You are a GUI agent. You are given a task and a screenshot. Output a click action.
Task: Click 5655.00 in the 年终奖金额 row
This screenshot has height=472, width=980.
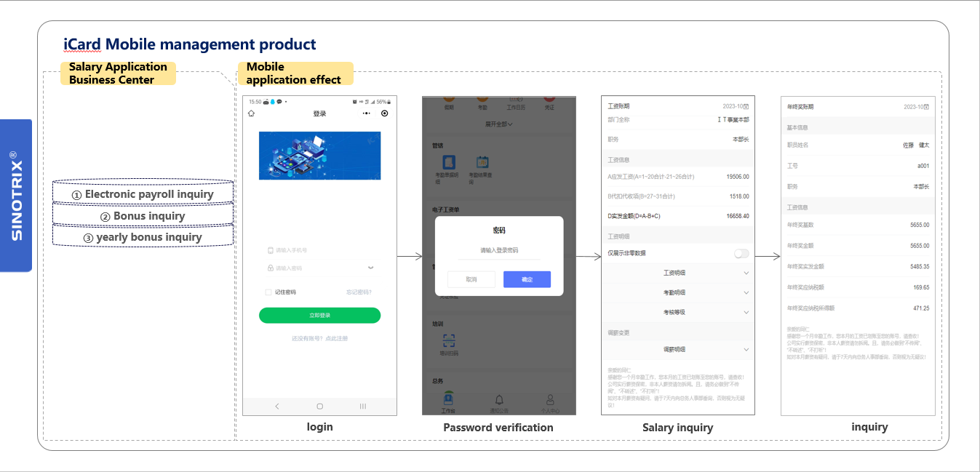point(920,246)
